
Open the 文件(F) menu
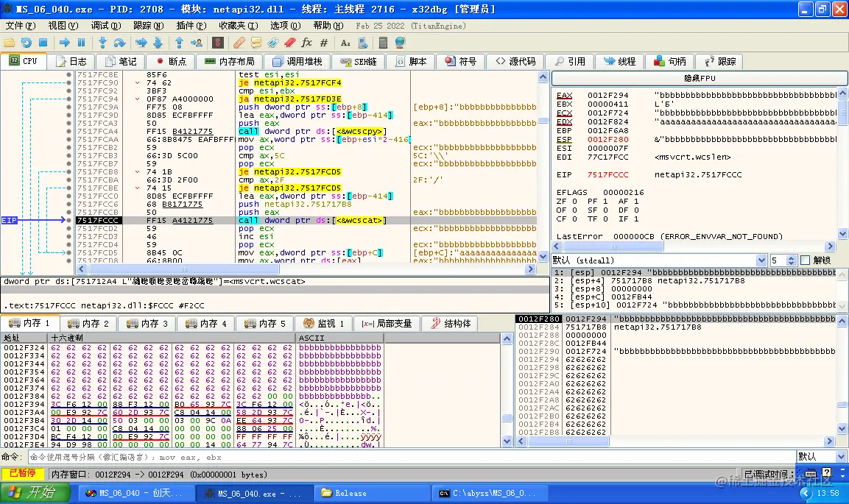21,26
